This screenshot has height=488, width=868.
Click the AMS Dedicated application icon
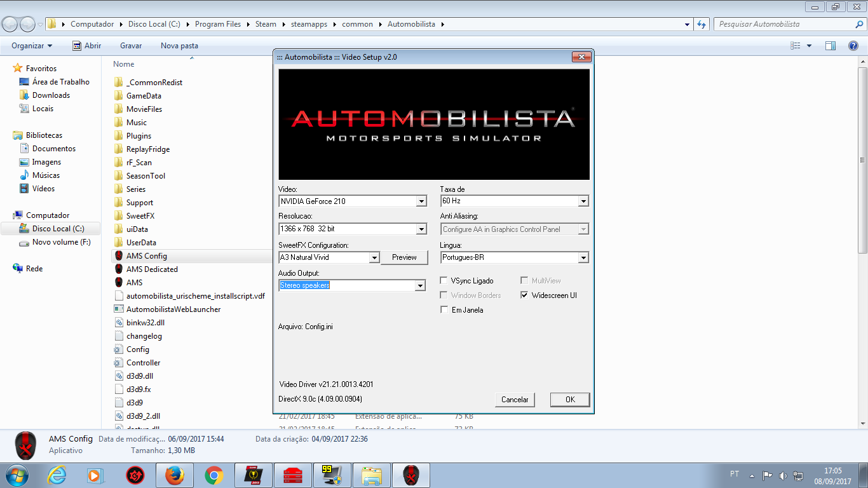[118, 269]
